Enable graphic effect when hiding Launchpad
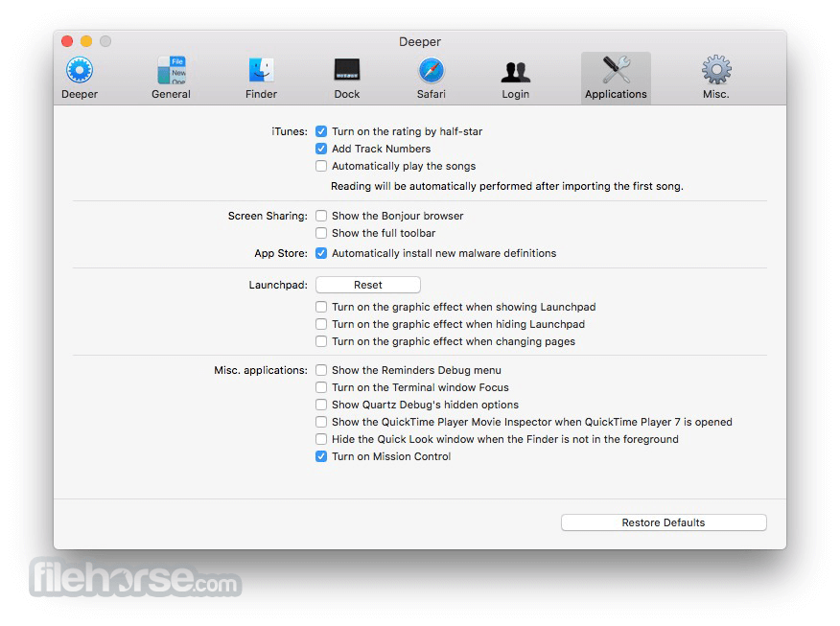The height and width of the screenshot is (626, 840). pyautogui.click(x=321, y=324)
